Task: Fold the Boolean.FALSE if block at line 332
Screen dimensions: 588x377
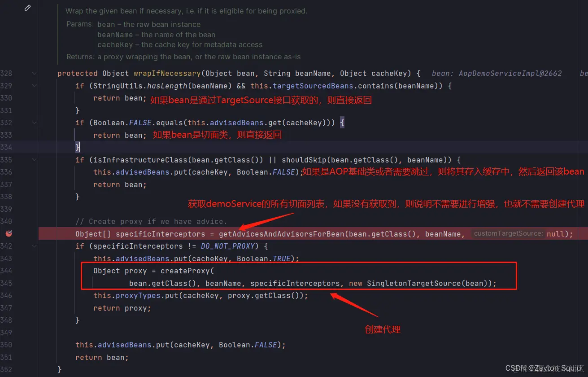Action: click(35, 123)
